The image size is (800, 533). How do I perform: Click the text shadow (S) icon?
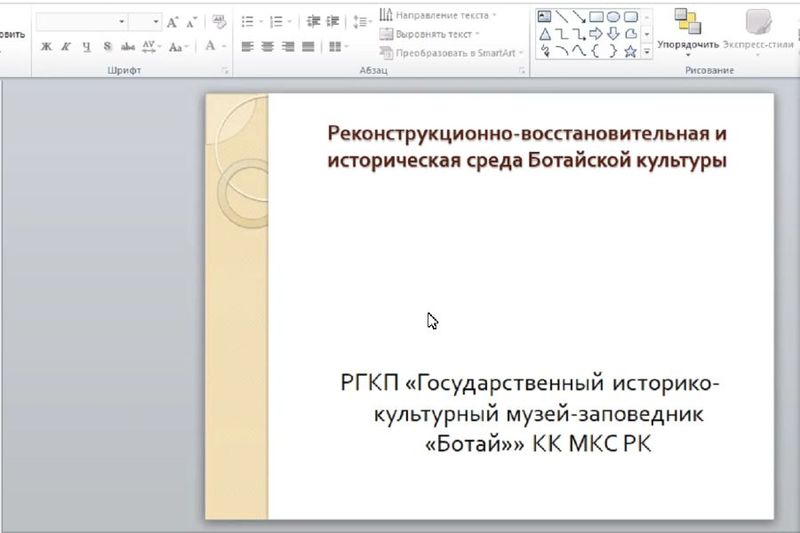click(x=107, y=47)
